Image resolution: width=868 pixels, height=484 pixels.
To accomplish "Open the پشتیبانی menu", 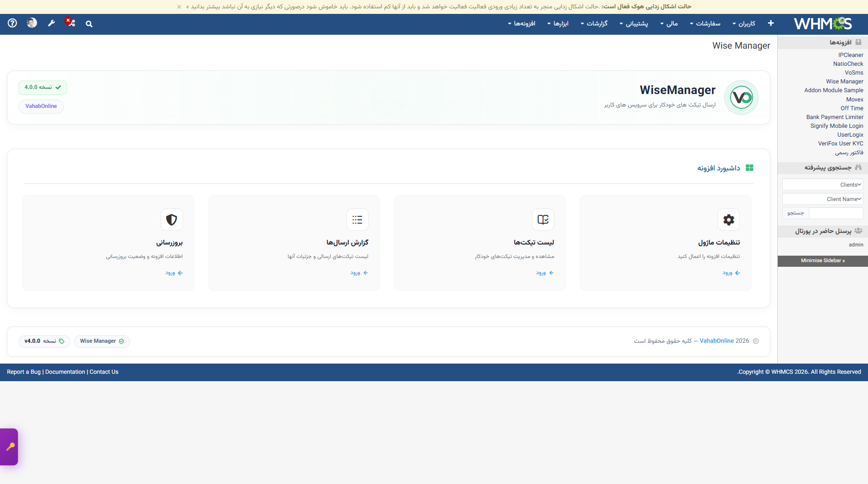I will pyautogui.click(x=634, y=24).
